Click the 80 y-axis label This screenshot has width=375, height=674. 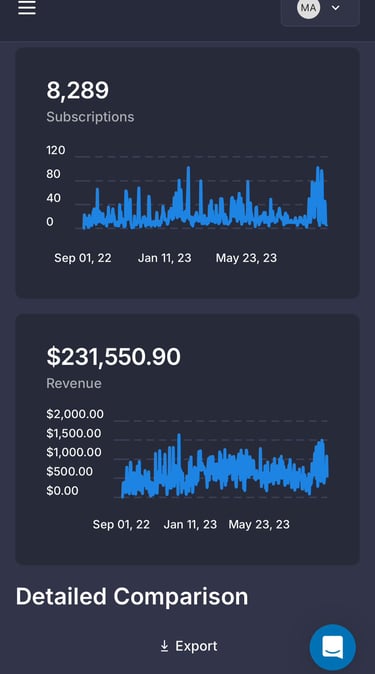[53, 174]
